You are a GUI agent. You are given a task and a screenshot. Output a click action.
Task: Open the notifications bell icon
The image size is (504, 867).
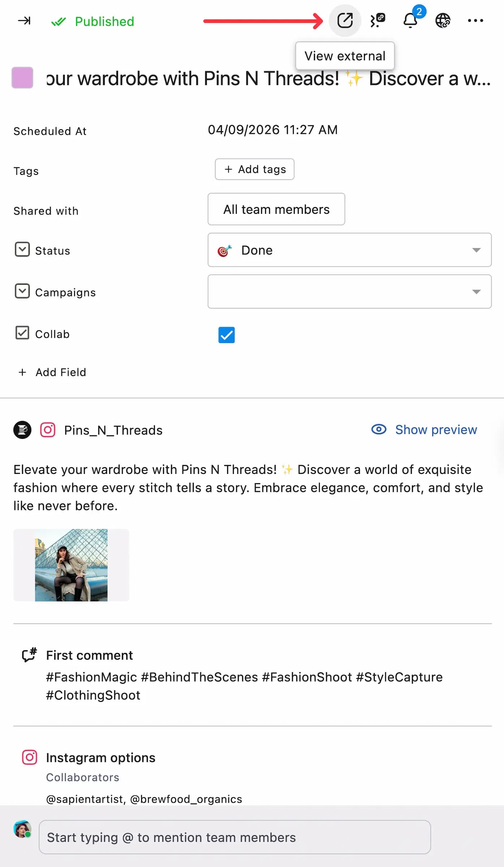[410, 21]
